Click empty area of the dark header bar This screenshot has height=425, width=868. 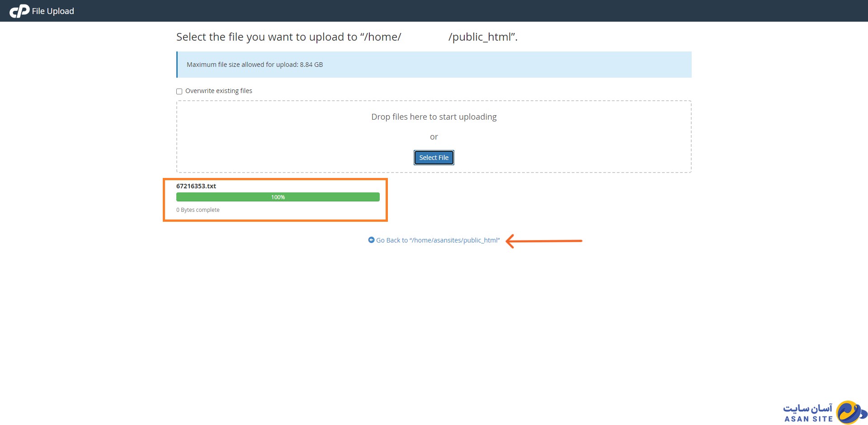coord(452,11)
